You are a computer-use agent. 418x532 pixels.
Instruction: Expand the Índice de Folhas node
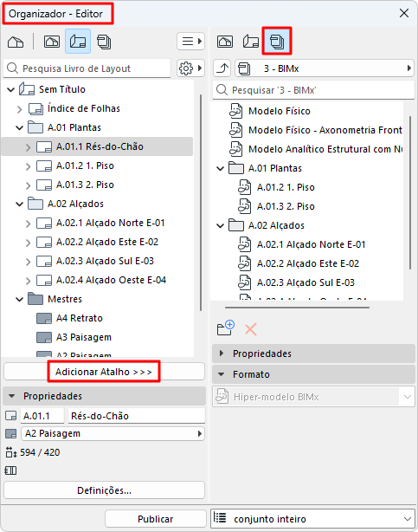(x=20, y=109)
